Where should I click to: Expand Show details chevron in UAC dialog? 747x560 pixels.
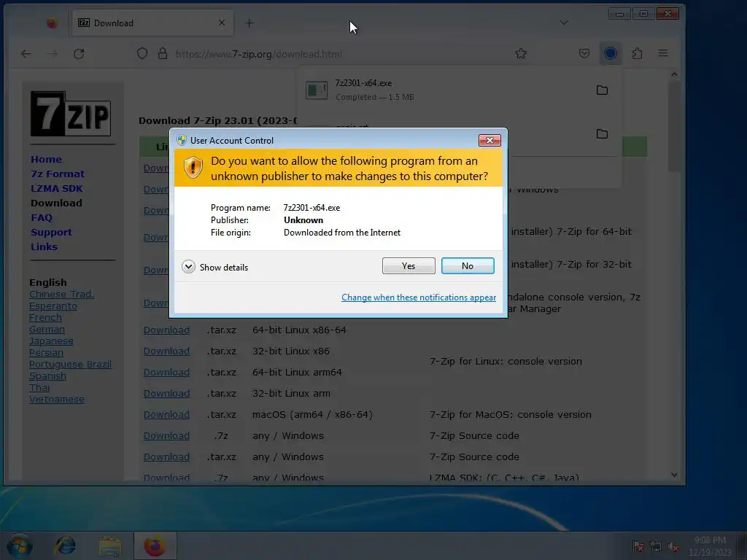tap(188, 267)
